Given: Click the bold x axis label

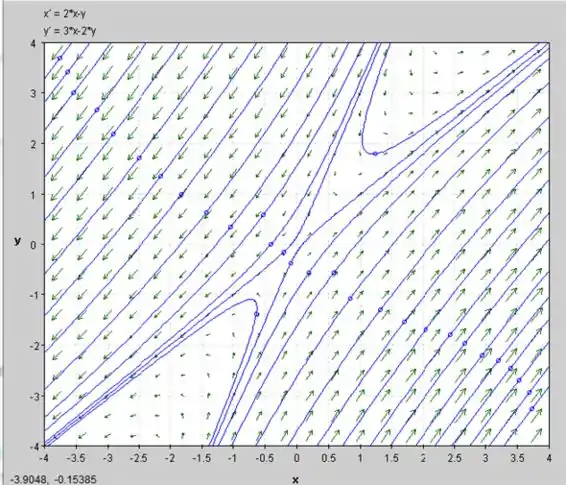Looking at the screenshot, I should pos(296,480).
